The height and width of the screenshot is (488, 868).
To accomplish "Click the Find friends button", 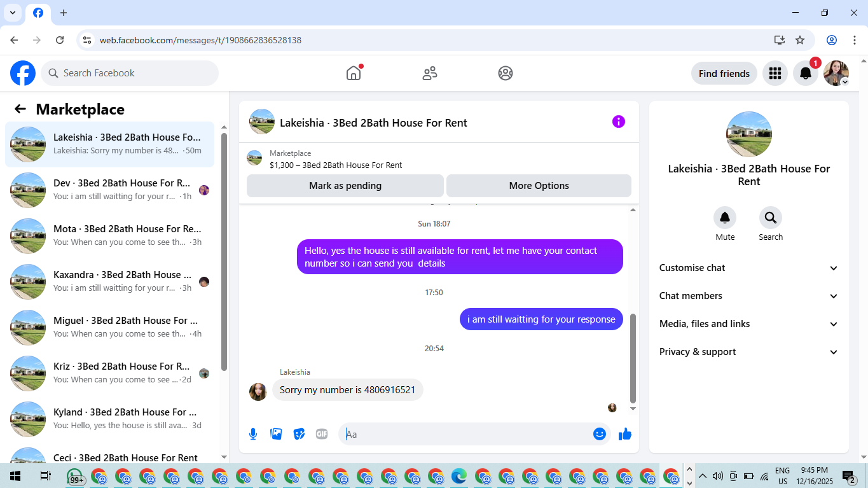I will coord(724,73).
